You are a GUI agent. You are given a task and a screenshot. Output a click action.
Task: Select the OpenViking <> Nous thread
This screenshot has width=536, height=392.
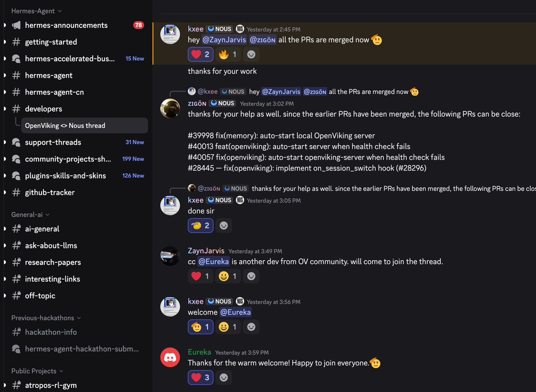84,126
